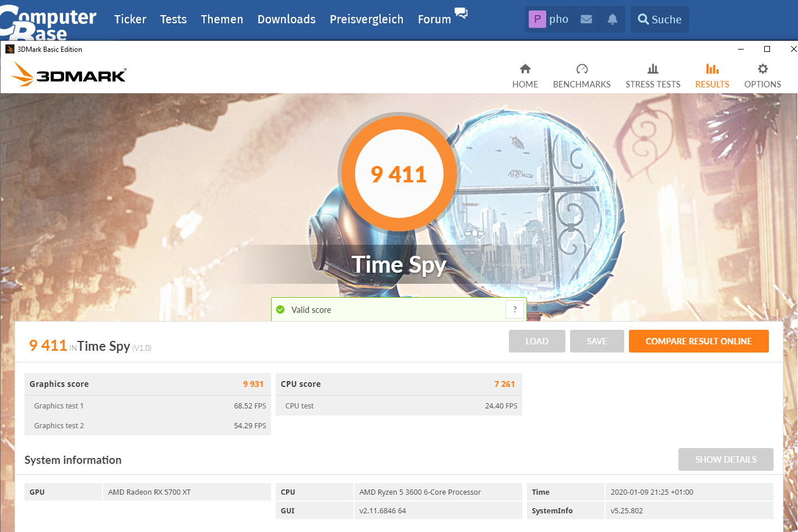Click the SAVE button
The height and width of the screenshot is (532, 798).
coord(597,341)
